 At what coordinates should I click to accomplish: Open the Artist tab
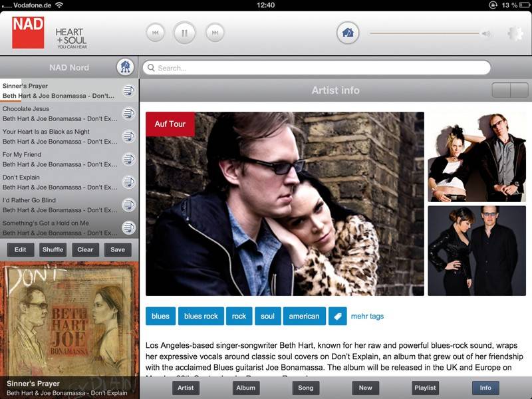186,388
